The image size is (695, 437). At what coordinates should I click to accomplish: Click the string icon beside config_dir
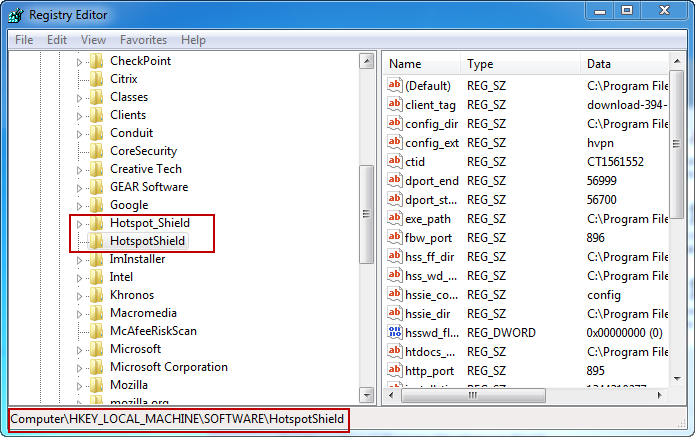point(394,123)
